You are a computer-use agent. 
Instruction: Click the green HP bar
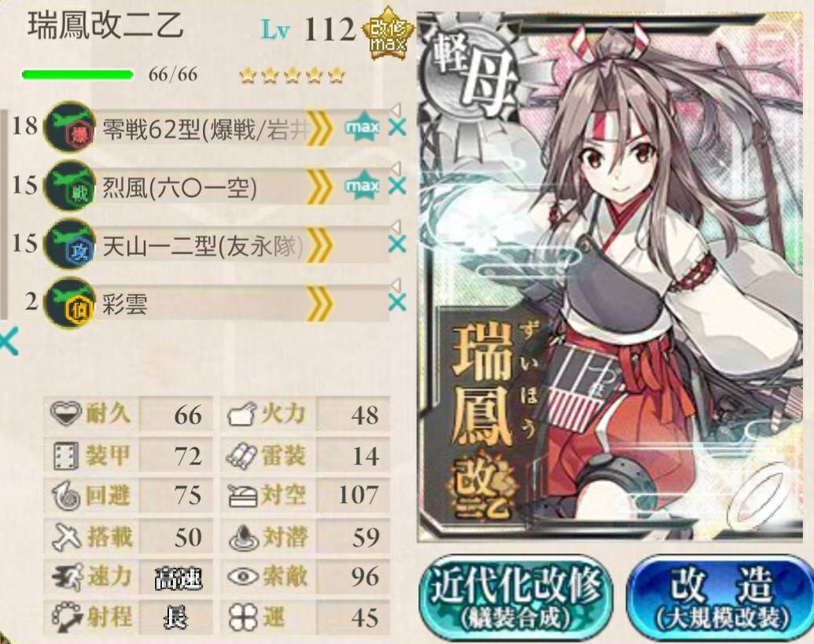77,75
